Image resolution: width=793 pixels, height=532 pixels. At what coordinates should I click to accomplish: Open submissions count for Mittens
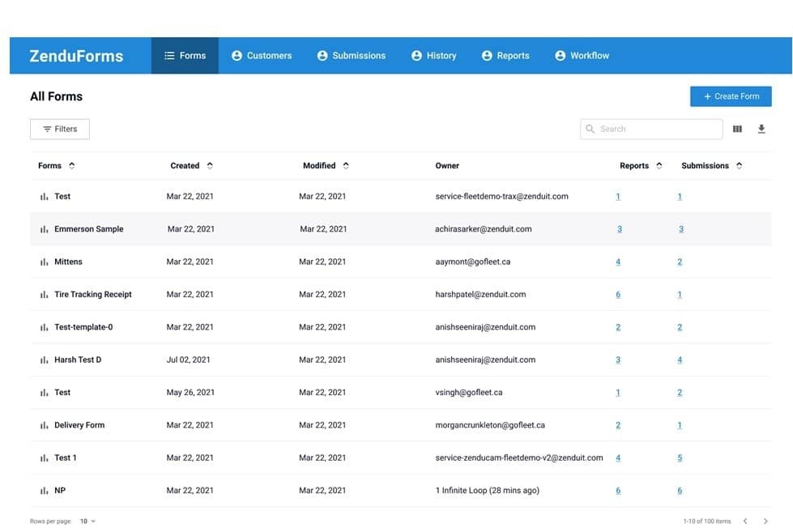click(x=680, y=262)
